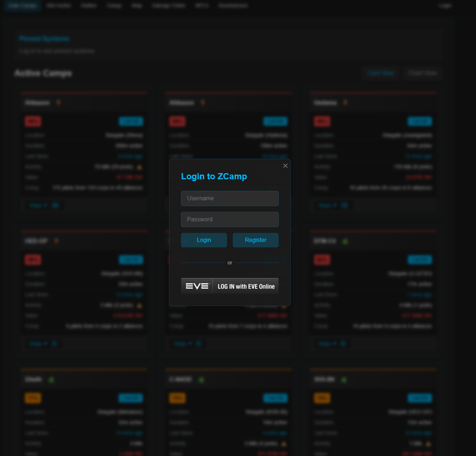This screenshot has height=456, width=476.
Task: Click the EVE logo in the login dialog
Action: click(197, 286)
